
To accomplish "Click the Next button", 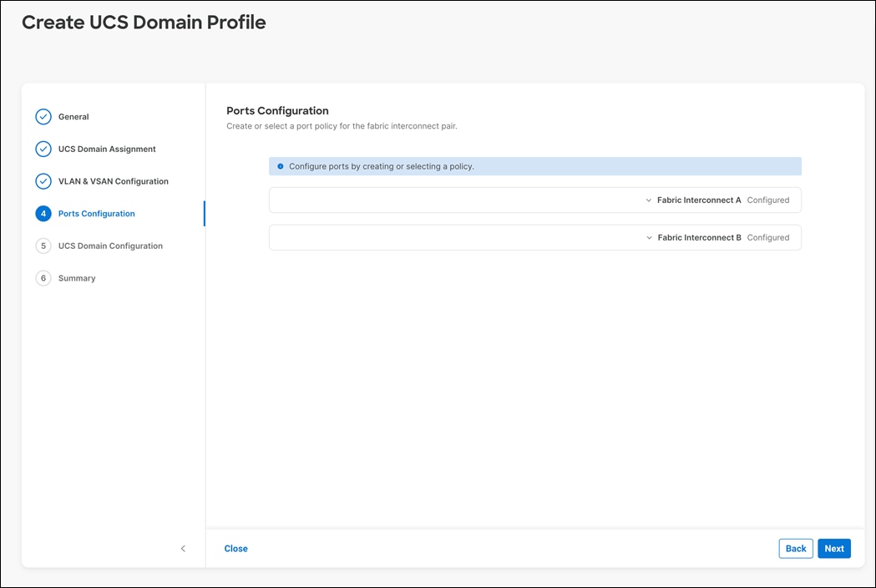I will point(833,548).
